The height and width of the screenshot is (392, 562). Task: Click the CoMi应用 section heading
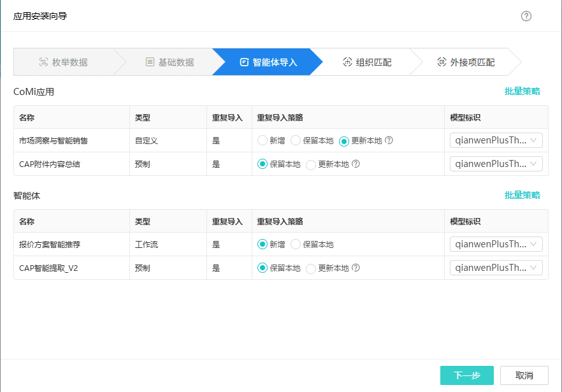(x=34, y=92)
